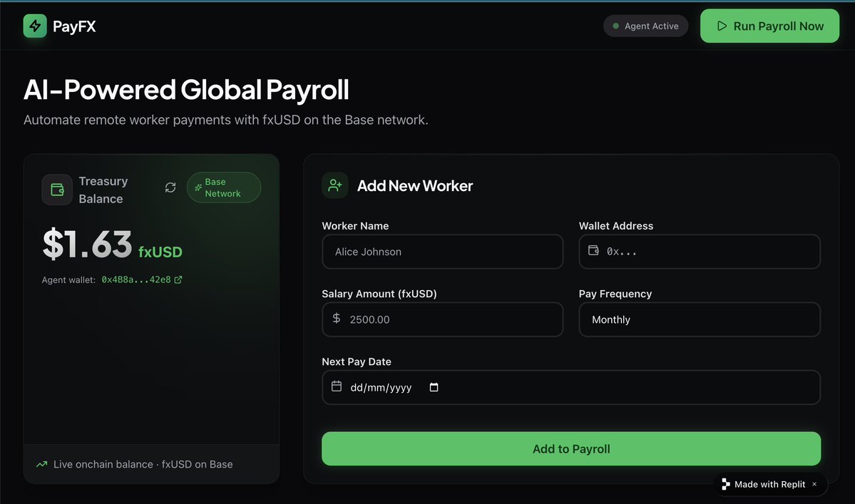The image size is (855, 504).
Task: Click the Worker Name label
Action: click(x=355, y=225)
